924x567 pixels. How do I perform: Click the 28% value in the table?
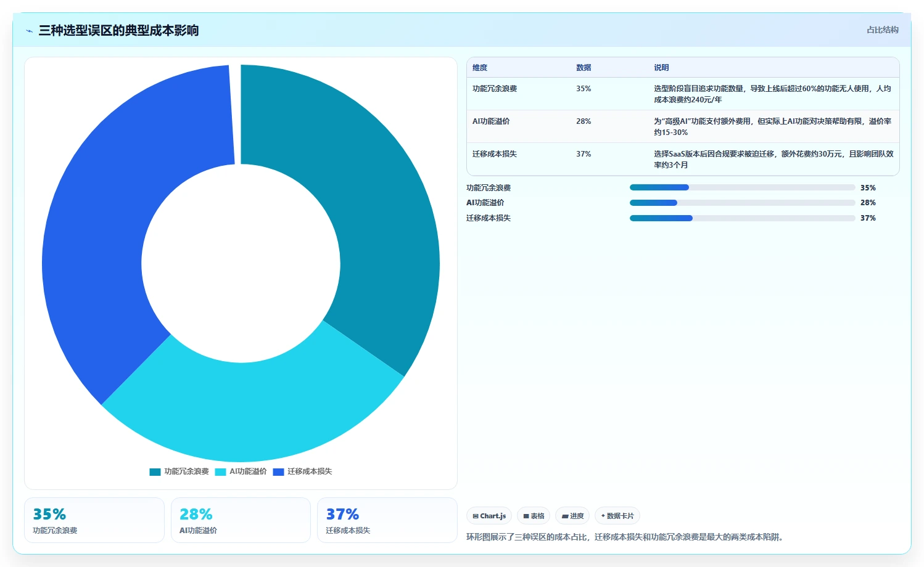pyautogui.click(x=584, y=121)
